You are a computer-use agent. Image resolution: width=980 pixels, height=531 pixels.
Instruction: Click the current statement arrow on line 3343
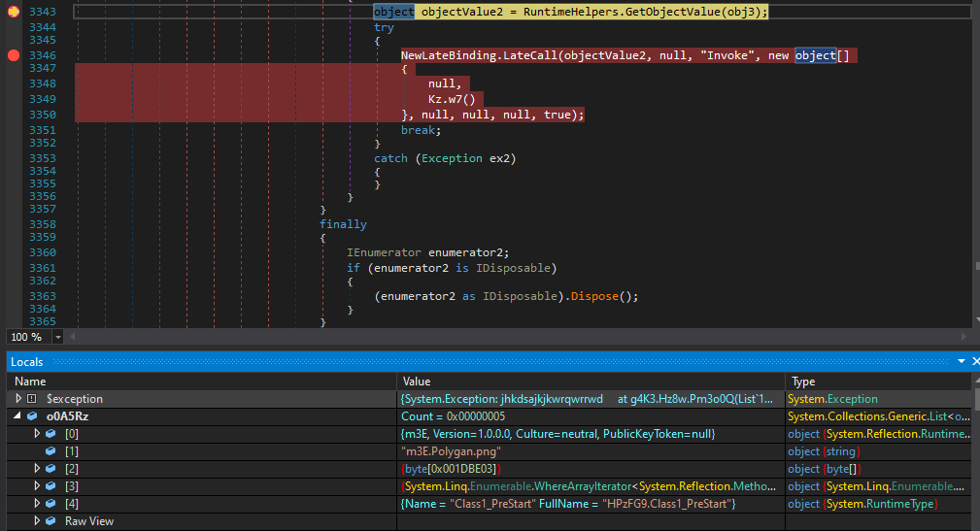coord(13,11)
